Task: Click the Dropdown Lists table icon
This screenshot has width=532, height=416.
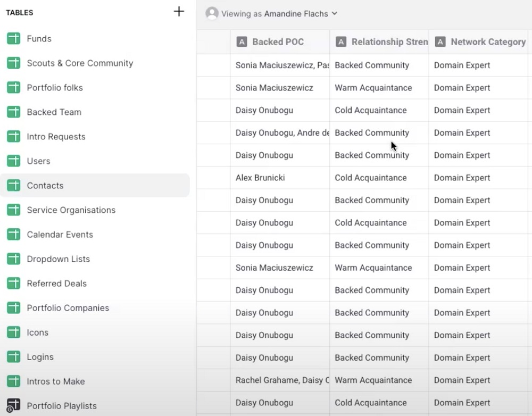Action: 14,259
